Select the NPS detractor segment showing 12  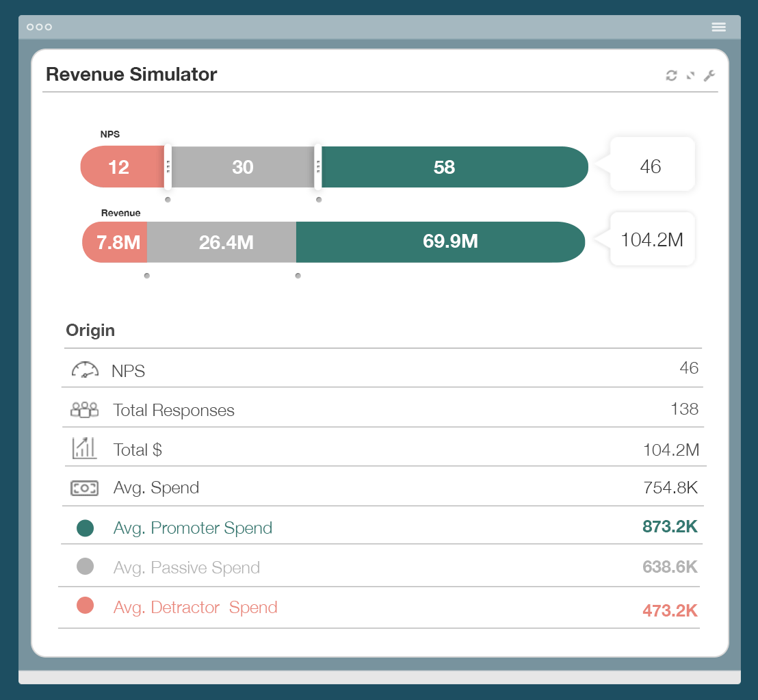click(120, 167)
